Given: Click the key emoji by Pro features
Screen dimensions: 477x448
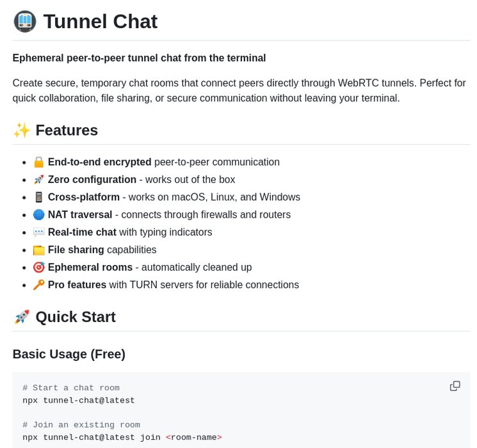Looking at the screenshot, I should tap(39, 285).
